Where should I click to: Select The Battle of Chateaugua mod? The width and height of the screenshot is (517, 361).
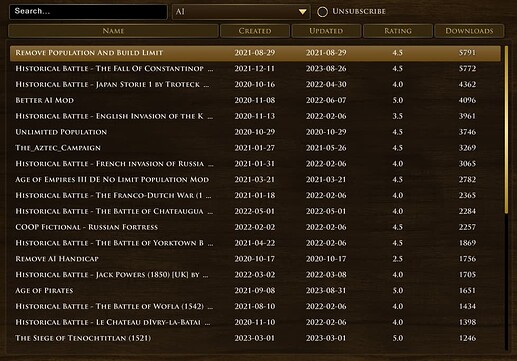[255, 211]
